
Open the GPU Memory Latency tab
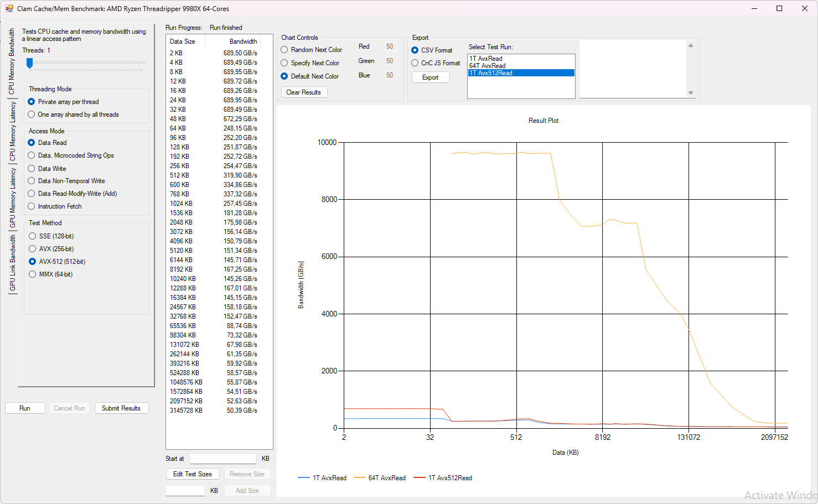(12, 198)
